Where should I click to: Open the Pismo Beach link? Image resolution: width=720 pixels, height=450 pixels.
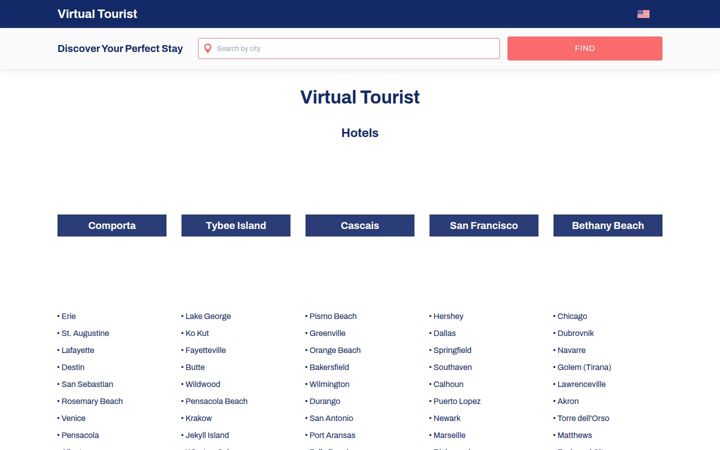coord(333,316)
